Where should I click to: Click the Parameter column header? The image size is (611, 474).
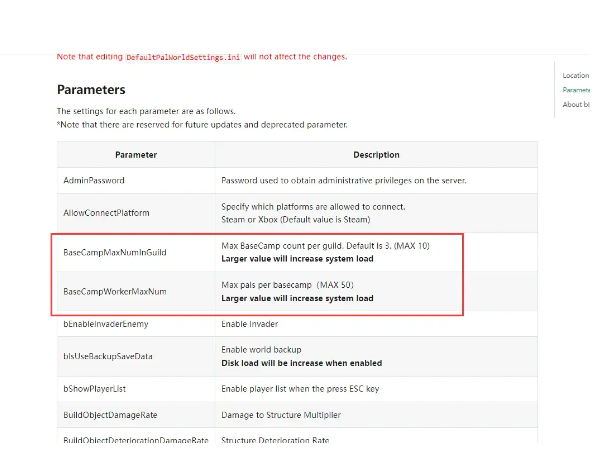[x=136, y=155]
